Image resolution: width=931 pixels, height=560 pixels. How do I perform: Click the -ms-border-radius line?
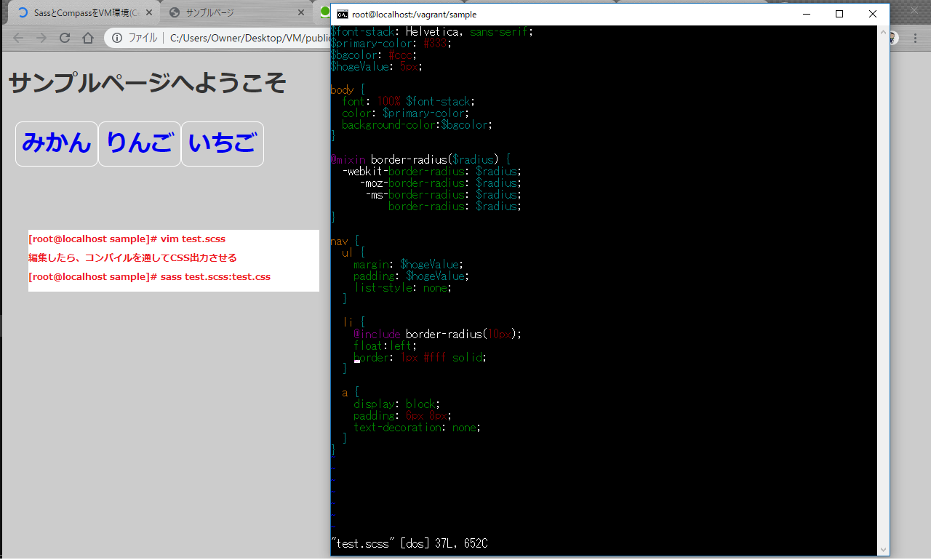444,195
